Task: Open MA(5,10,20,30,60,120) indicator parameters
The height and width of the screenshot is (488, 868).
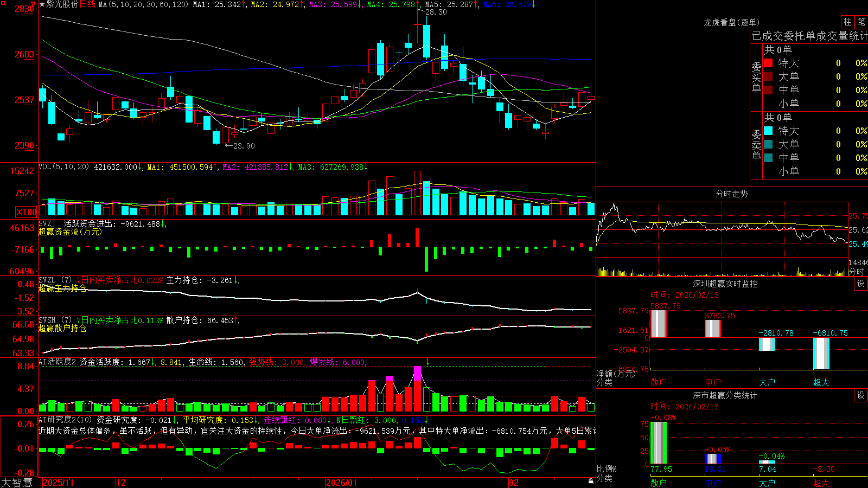Action: point(143,4)
